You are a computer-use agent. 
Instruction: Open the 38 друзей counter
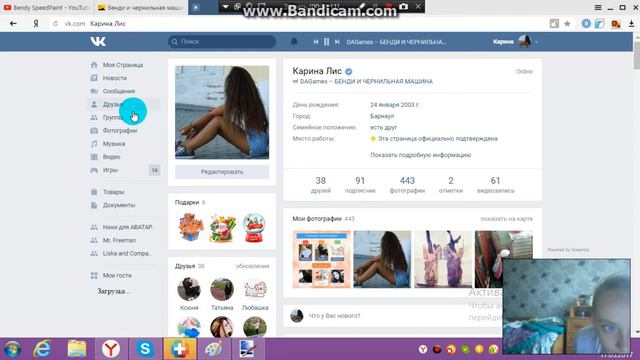[x=320, y=185]
